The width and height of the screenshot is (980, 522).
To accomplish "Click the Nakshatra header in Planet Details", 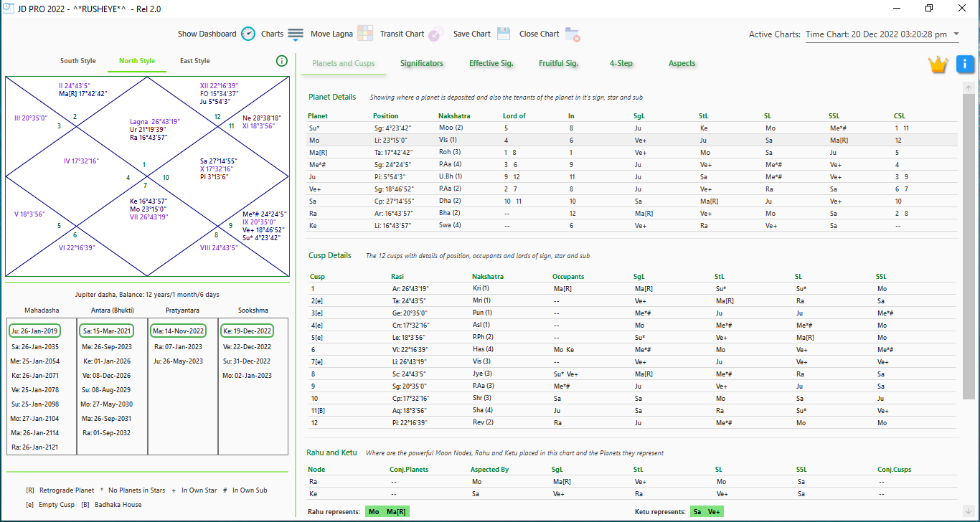I will click(x=454, y=115).
